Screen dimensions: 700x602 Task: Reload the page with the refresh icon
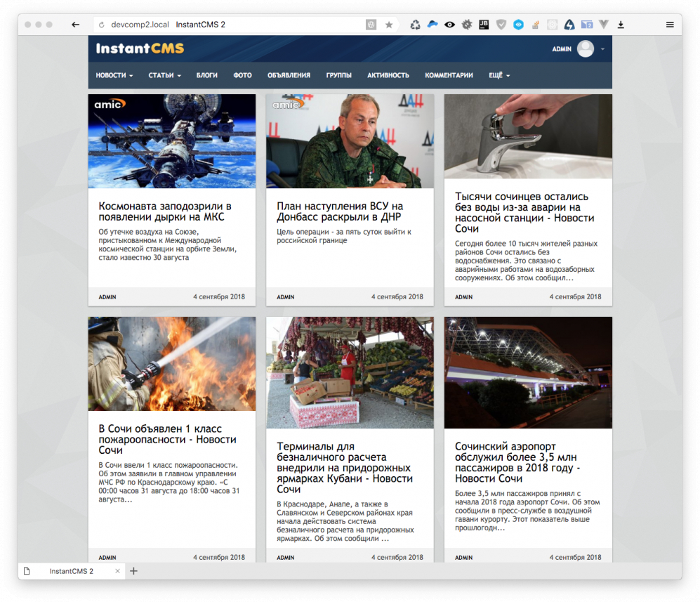pyautogui.click(x=102, y=25)
